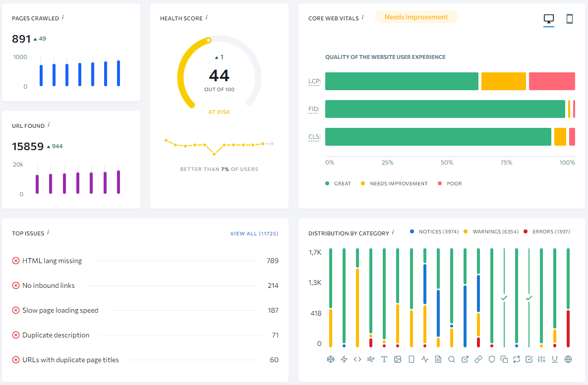The width and height of the screenshot is (588, 385).
Task: Click the orange needs-improvement segment of LCP bar
Action: point(504,81)
